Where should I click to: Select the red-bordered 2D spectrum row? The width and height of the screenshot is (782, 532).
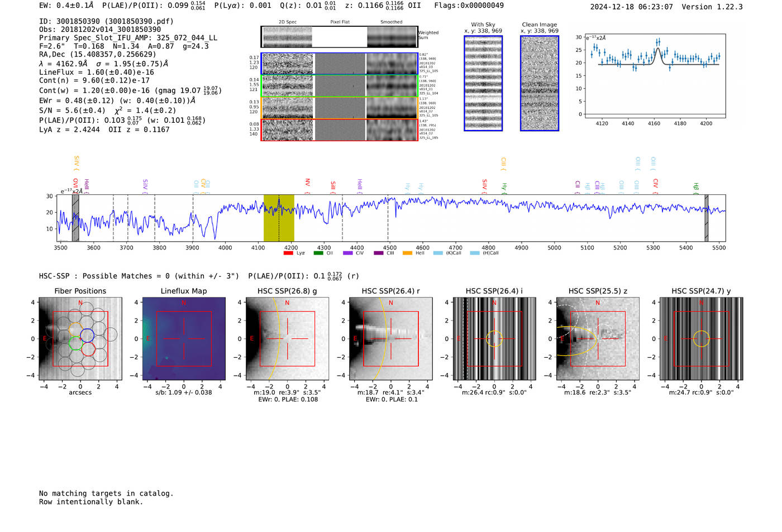pyautogui.click(x=340, y=130)
